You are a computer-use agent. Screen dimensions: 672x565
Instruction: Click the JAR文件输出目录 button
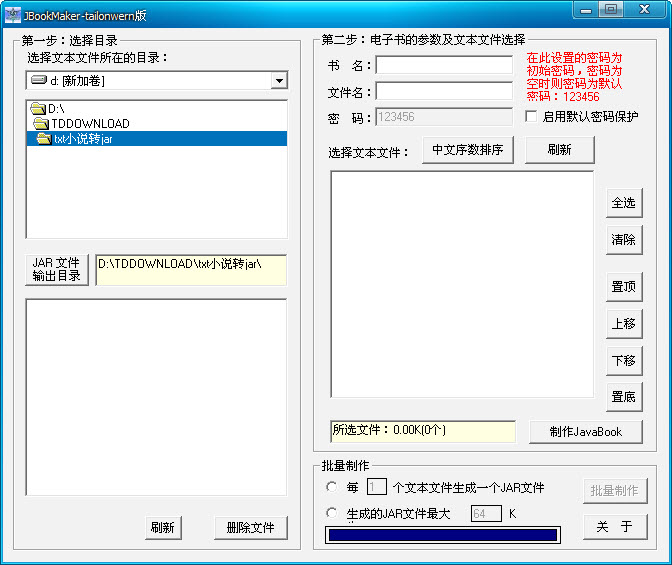click(x=56, y=270)
